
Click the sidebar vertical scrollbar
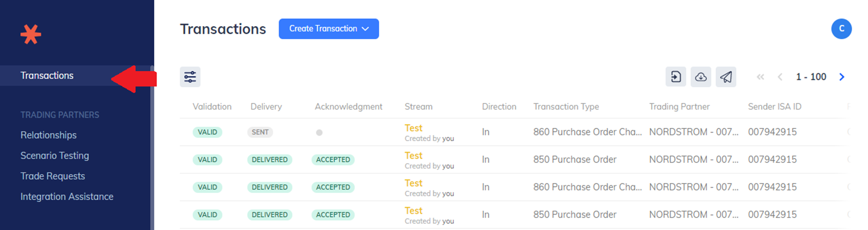pos(152,147)
